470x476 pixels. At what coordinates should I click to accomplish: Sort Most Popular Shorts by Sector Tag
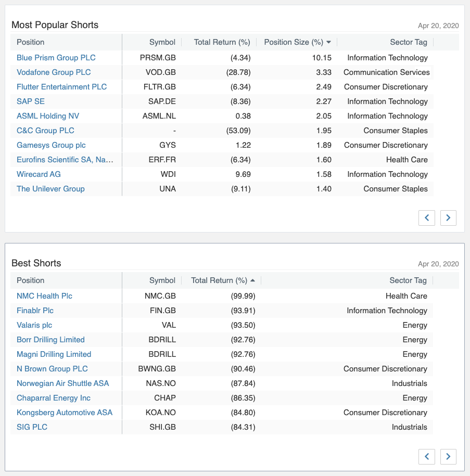click(409, 42)
